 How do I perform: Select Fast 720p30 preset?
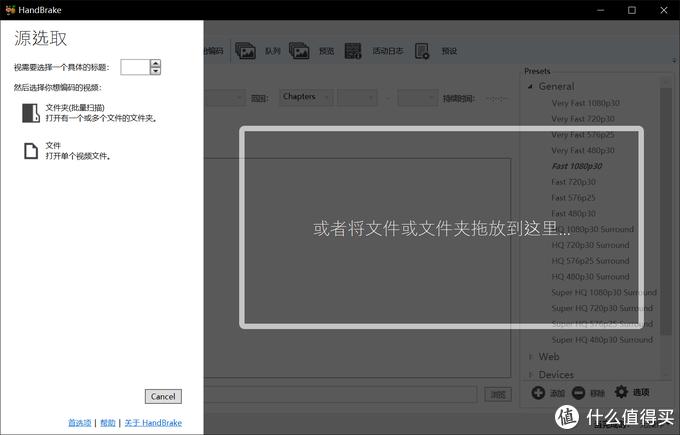[x=573, y=182]
